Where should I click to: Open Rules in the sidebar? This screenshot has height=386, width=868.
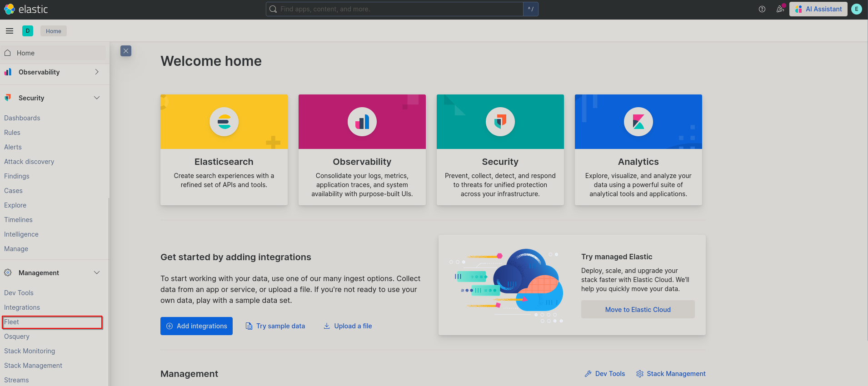coord(12,133)
